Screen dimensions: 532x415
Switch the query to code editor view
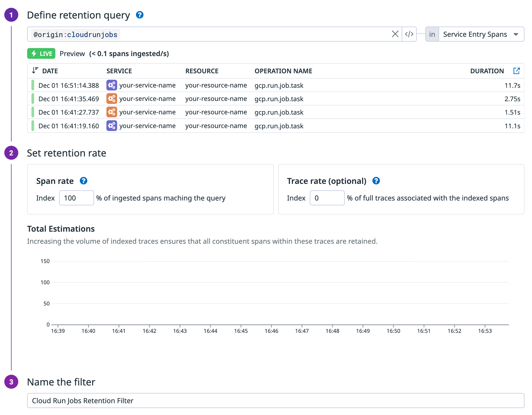coord(409,34)
